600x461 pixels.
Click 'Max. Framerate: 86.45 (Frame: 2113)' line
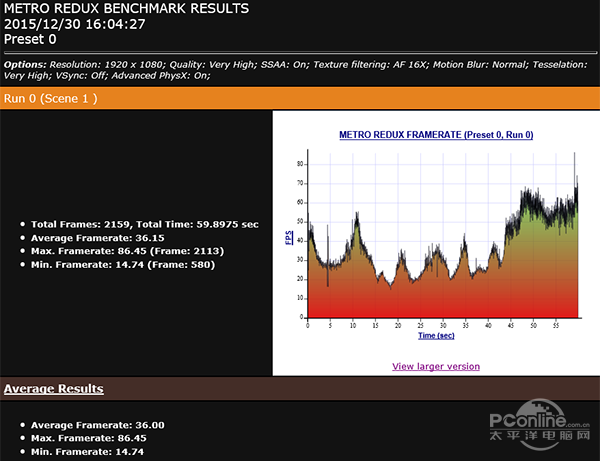tap(127, 251)
